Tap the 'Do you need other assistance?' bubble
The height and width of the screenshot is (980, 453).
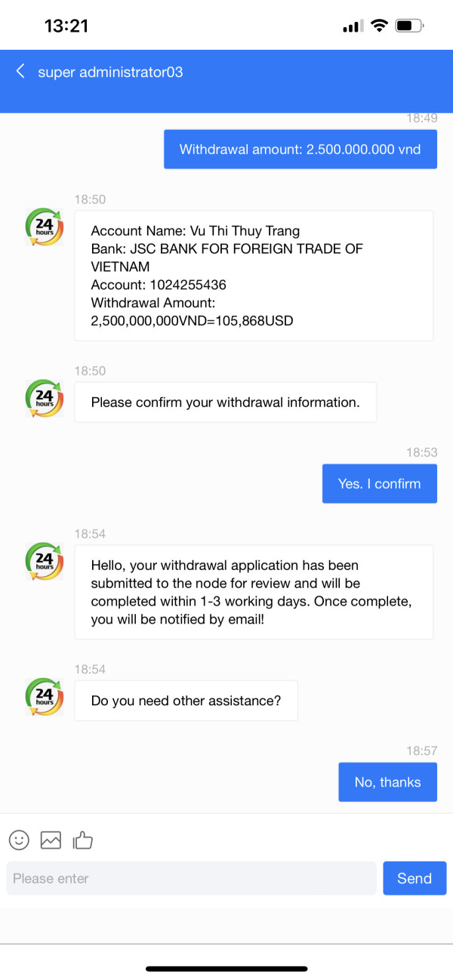click(186, 701)
